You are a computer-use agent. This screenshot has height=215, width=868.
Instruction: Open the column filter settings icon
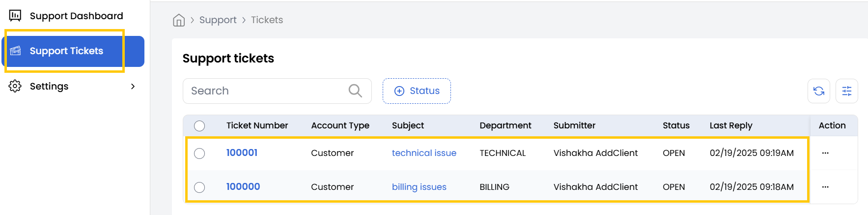tap(846, 91)
